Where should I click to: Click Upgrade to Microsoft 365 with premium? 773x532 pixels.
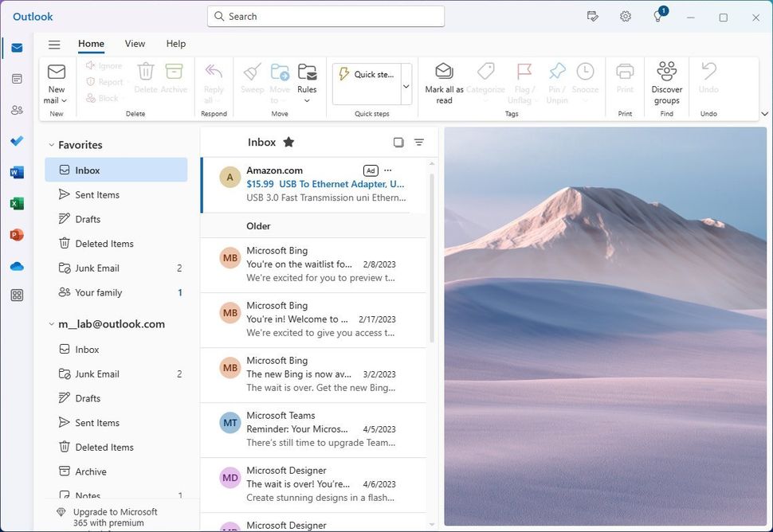(x=114, y=517)
